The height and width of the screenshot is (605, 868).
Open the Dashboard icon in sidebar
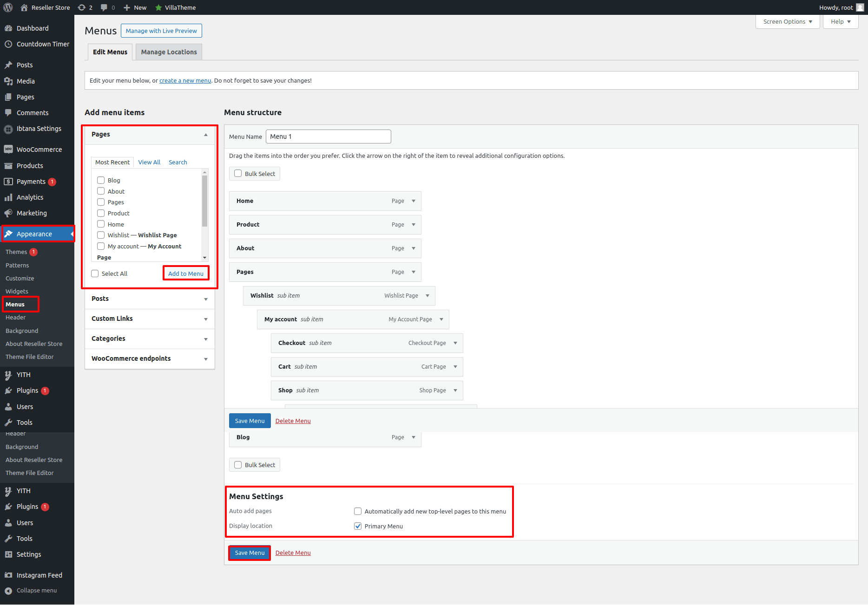click(8, 28)
